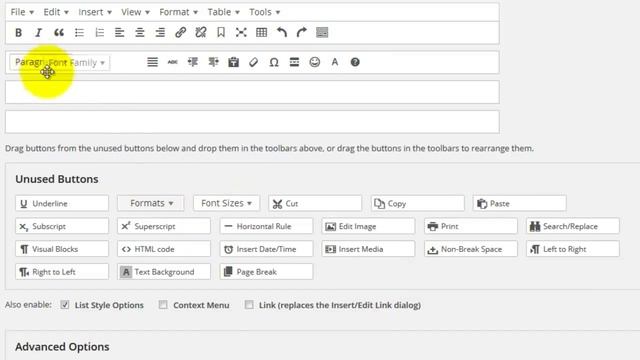Click the Paste as text clipboard icon
The height and width of the screenshot is (360, 640).
(233, 62)
